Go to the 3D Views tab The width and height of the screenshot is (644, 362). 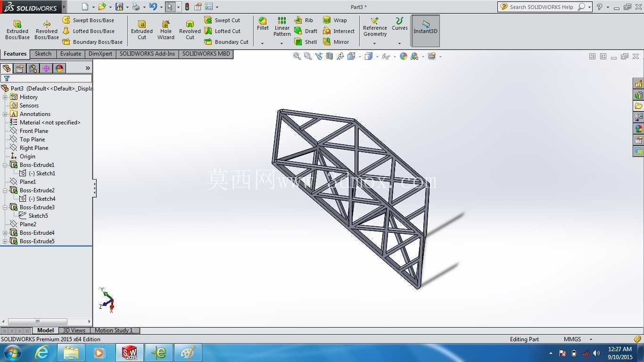[74, 330]
